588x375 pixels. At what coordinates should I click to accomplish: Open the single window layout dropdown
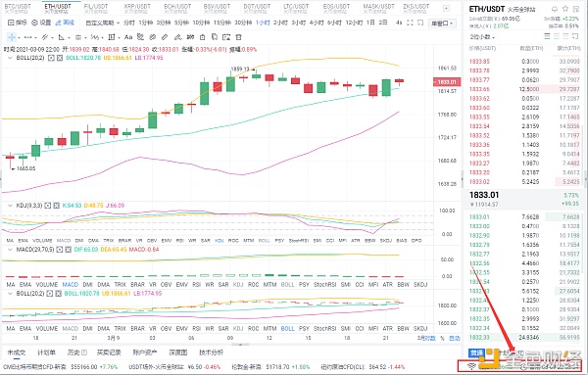[x=442, y=23]
